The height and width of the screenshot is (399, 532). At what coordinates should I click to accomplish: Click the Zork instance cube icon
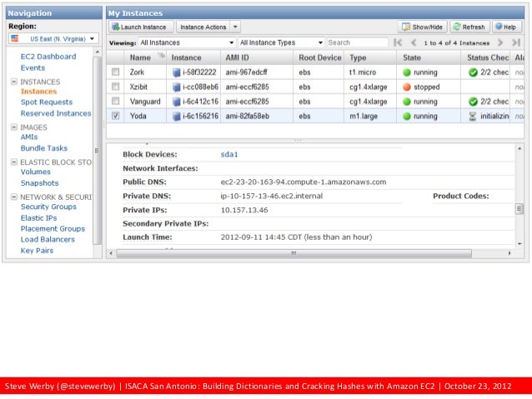(177, 72)
